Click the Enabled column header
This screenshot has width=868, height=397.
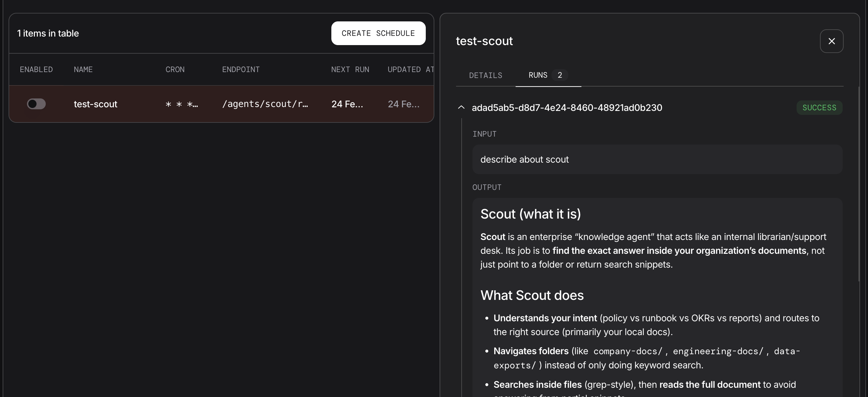tap(36, 69)
